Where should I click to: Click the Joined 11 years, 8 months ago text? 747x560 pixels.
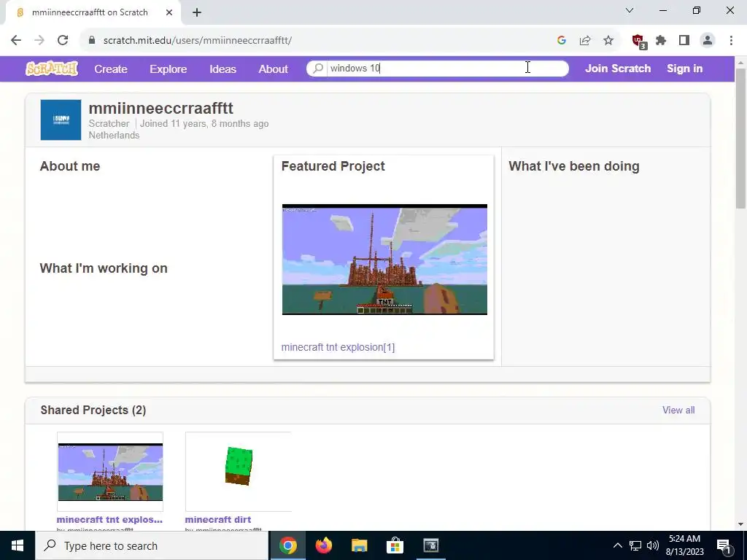[x=204, y=124]
